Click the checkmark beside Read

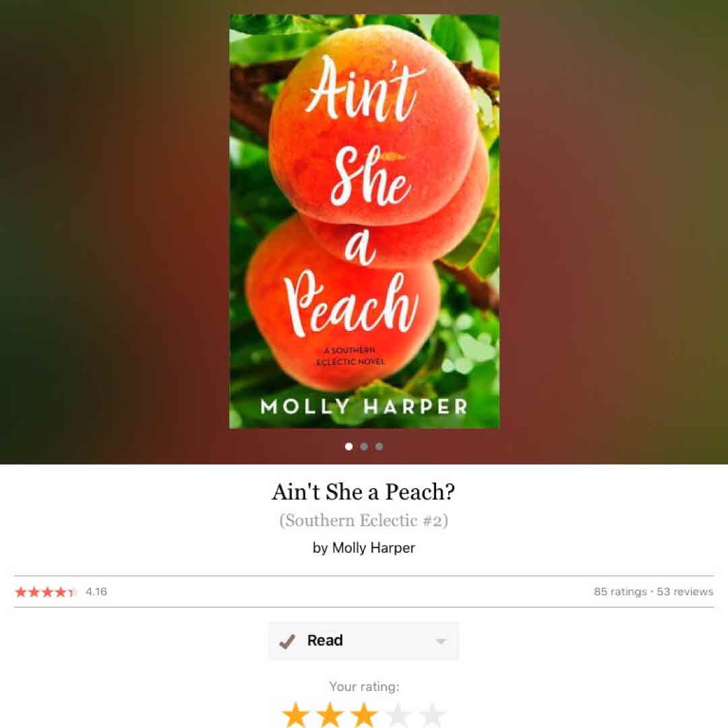tap(287, 641)
